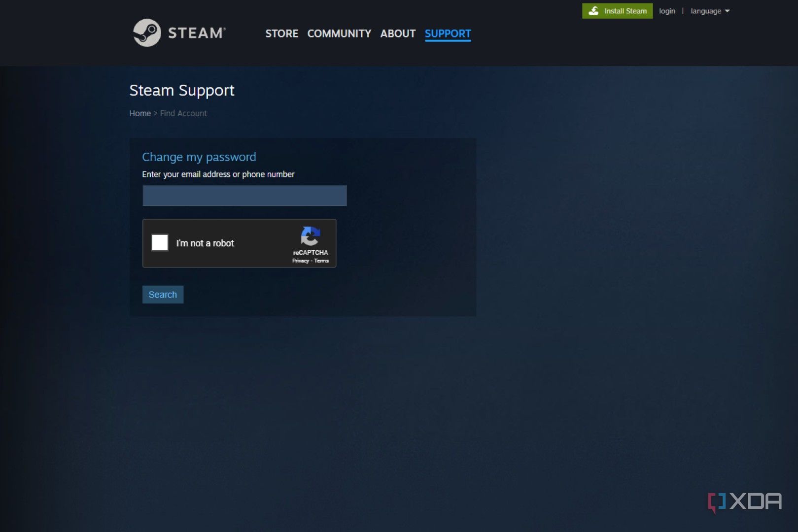The image size is (798, 532).
Task: Open the reCAPTCHA Terms link
Action: click(x=321, y=261)
